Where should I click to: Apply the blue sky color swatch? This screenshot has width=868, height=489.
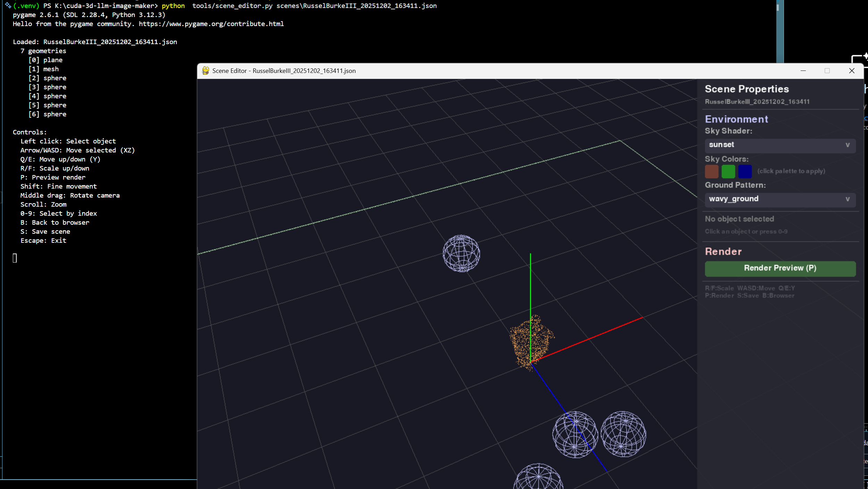[x=745, y=171]
